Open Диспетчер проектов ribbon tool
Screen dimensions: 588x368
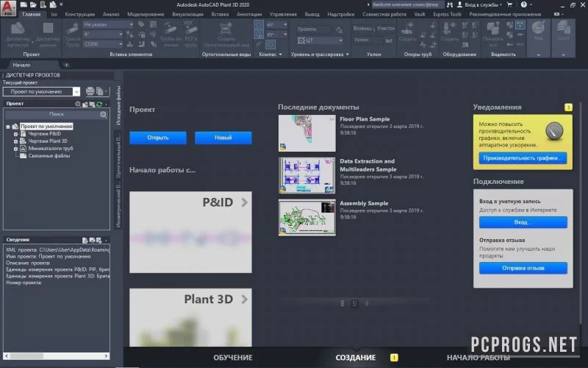18,35
